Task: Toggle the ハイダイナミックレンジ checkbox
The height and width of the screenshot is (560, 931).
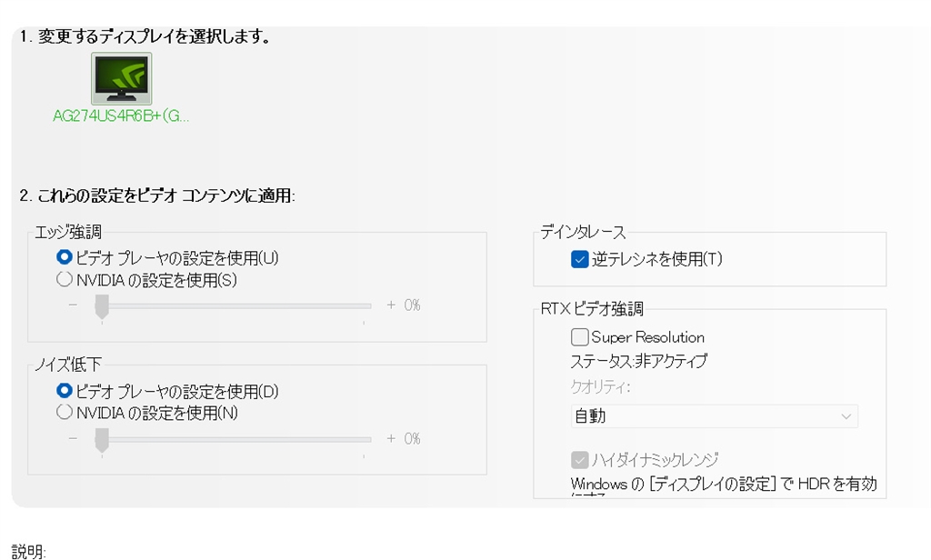Action: click(580, 459)
